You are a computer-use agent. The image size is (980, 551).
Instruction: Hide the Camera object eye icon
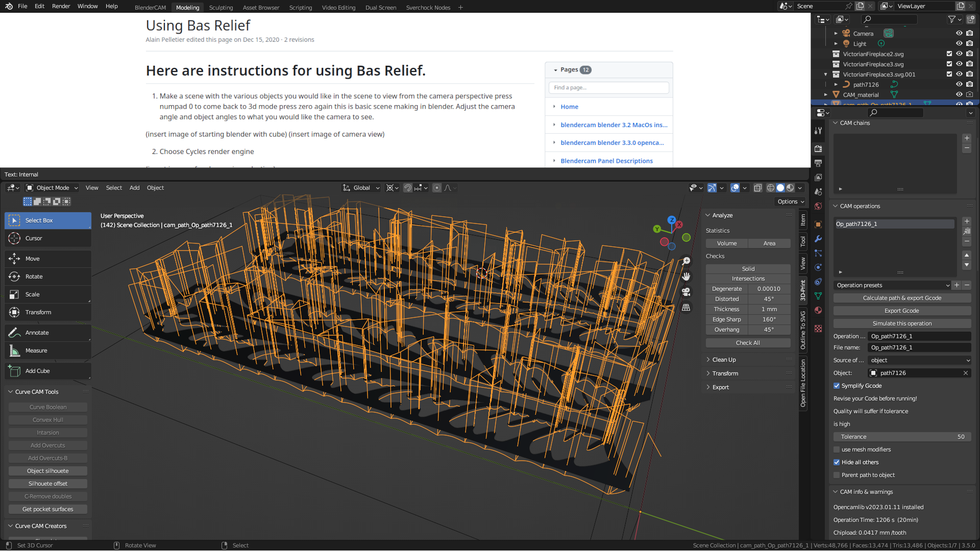[959, 33]
